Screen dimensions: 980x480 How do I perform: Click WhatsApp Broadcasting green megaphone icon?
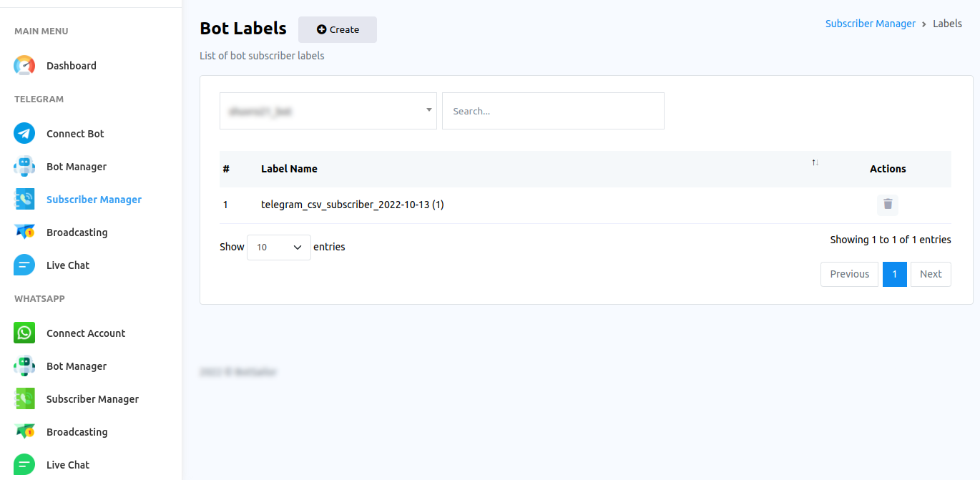point(24,432)
